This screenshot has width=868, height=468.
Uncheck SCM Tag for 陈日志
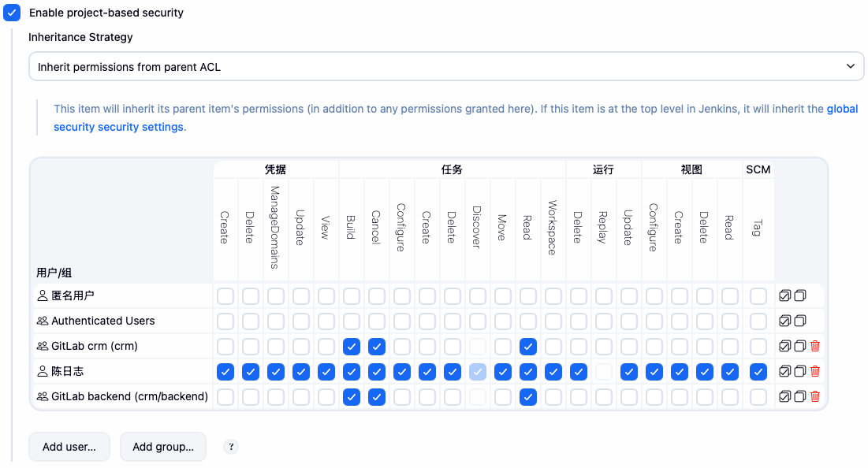(758, 372)
